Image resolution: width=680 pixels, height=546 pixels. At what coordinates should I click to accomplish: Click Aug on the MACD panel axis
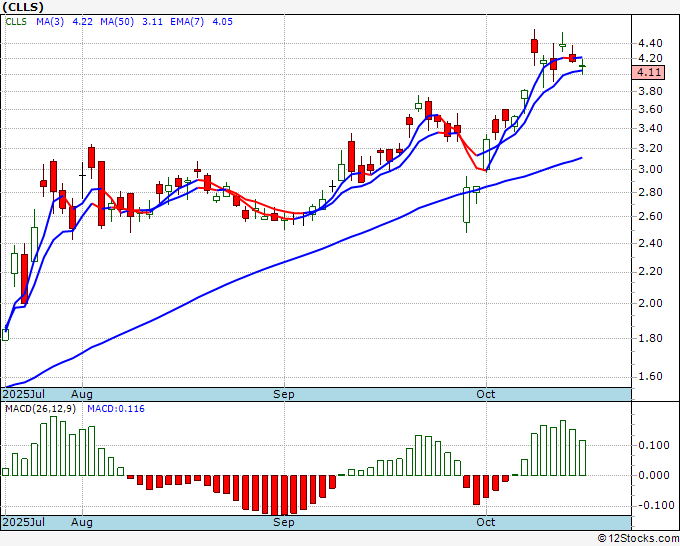[x=82, y=522]
